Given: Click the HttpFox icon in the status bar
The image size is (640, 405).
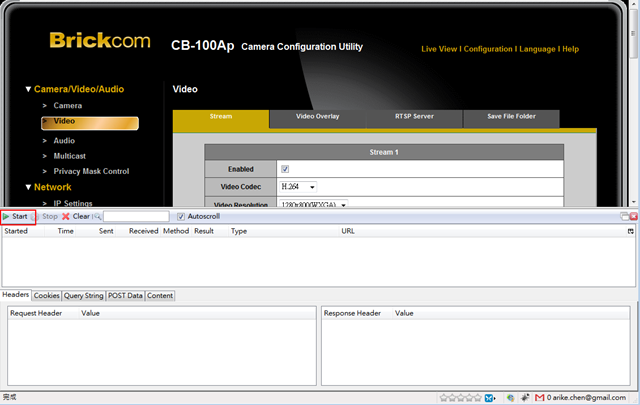Looking at the screenshot, I should [x=525, y=397].
